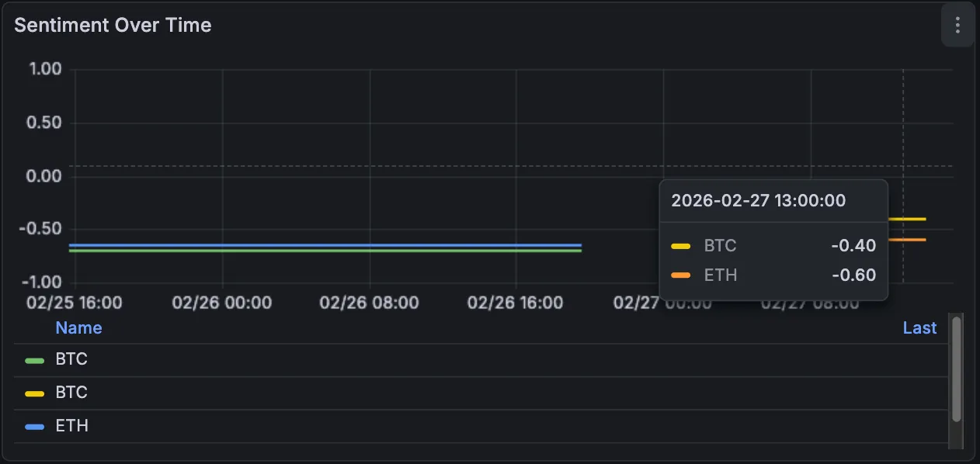Viewport: 980px width, 464px height.
Task: Click the Sentiment Over Time panel title
Action: click(113, 25)
